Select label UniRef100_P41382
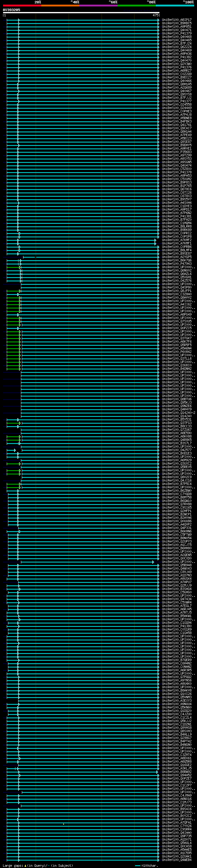 click(x=176, y=57)
